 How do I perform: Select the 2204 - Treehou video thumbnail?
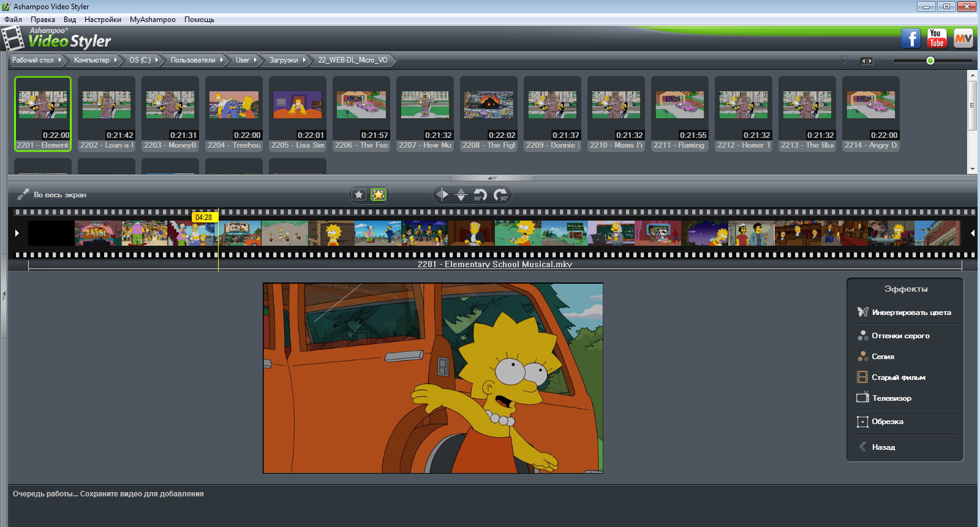pyautogui.click(x=234, y=114)
